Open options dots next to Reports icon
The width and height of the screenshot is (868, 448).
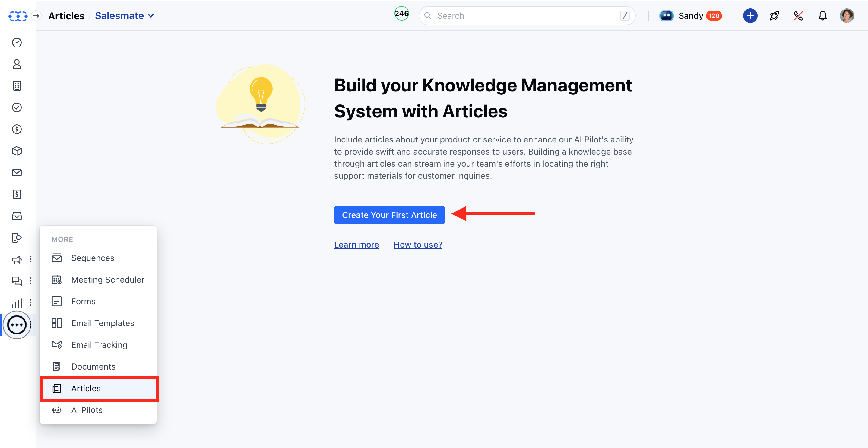(31, 302)
